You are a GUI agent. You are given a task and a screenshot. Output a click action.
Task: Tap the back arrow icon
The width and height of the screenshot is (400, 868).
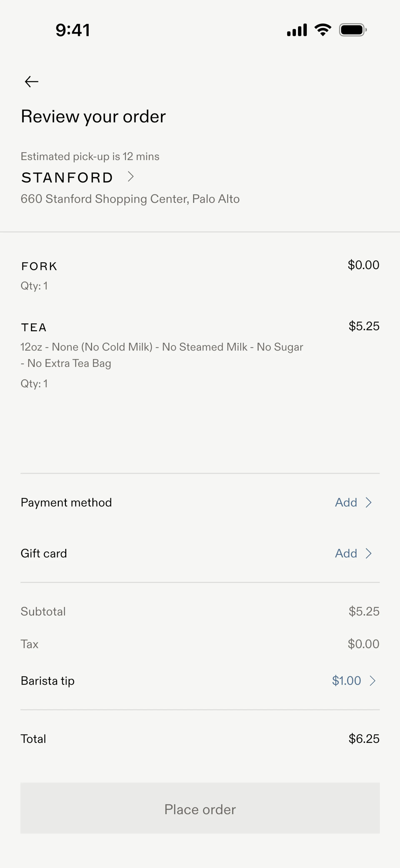coord(32,82)
